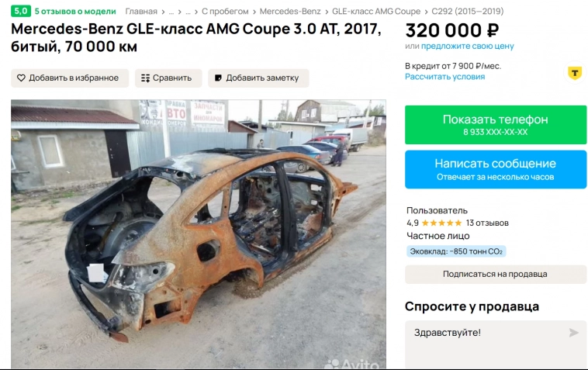Screen dimensions: 588x370
Task: Click the seller's five-star rating
Action: 441,223
